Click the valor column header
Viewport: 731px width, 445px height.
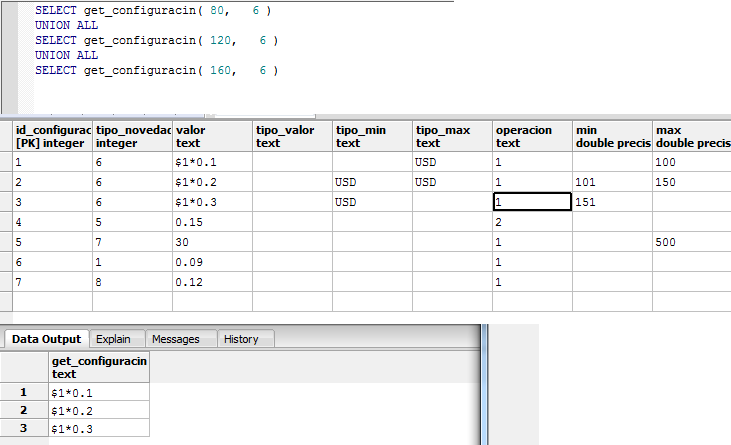[212, 136]
